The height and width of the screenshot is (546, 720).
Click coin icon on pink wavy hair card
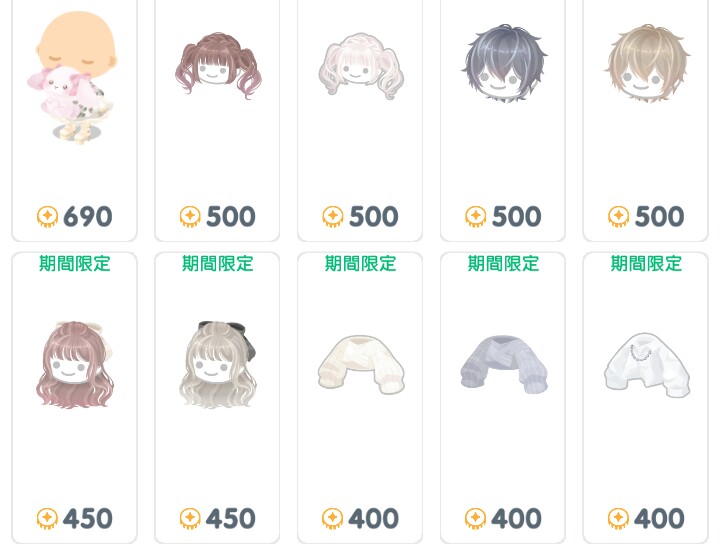click(x=47, y=519)
